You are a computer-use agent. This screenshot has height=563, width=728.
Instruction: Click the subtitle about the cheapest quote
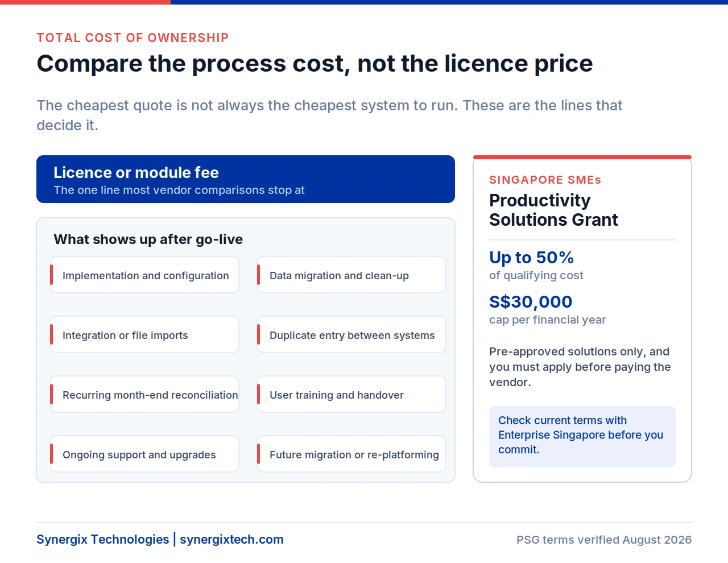pos(329,115)
